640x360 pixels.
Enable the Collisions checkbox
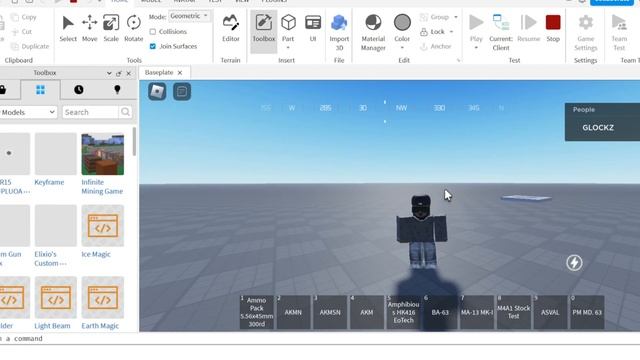[153, 32]
